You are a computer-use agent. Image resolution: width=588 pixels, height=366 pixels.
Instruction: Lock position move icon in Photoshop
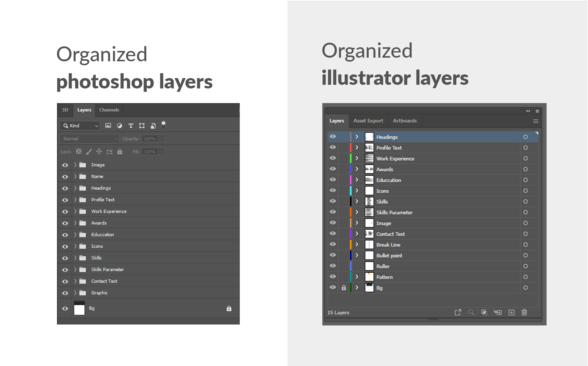(99, 151)
